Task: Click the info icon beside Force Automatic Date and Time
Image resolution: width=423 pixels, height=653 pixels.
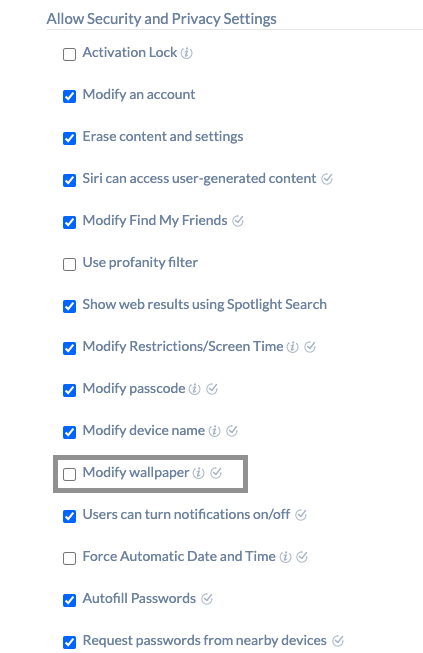Action: tap(285, 557)
